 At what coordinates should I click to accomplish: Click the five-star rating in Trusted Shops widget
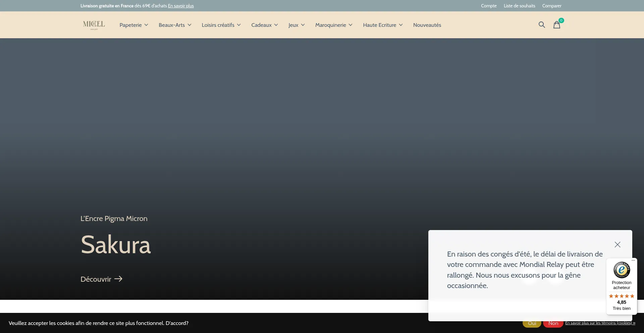pyautogui.click(x=622, y=296)
